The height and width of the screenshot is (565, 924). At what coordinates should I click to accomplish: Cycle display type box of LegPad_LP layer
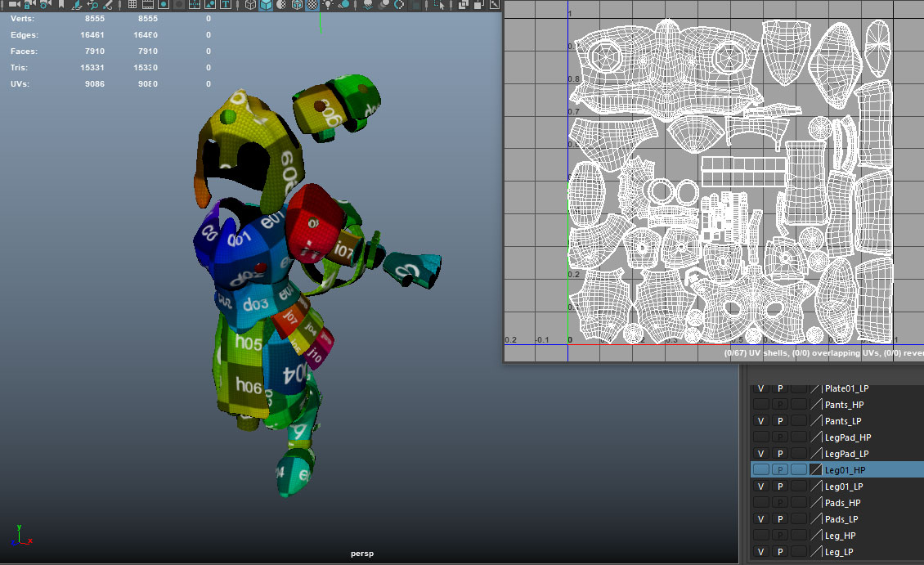[x=799, y=454]
